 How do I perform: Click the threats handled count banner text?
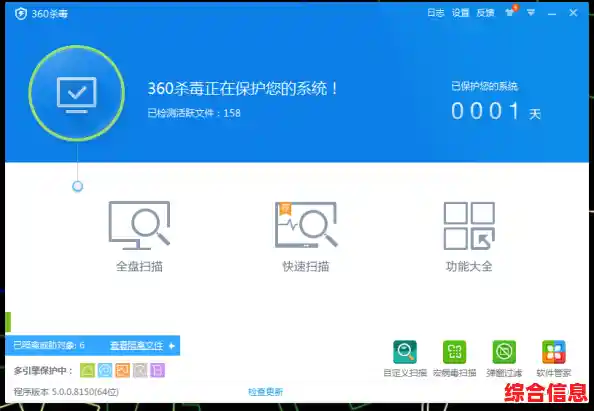pyautogui.click(x=49, y=345)
